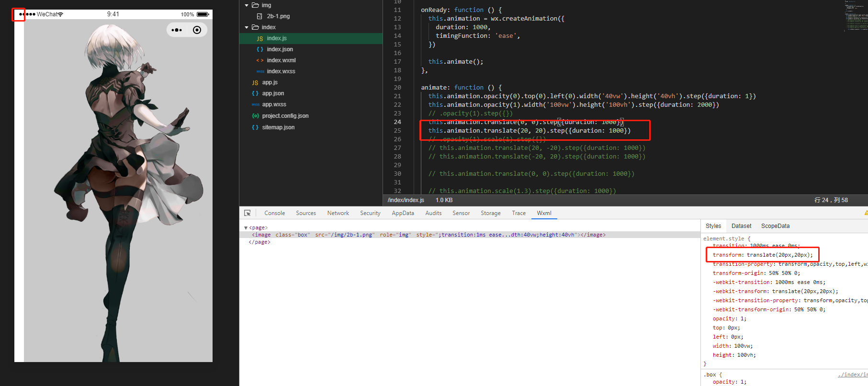Image resolution: width=868 pixels, height=386 pixels.
Task: Click the JS icon beside app.js
Action: point(255,82)
